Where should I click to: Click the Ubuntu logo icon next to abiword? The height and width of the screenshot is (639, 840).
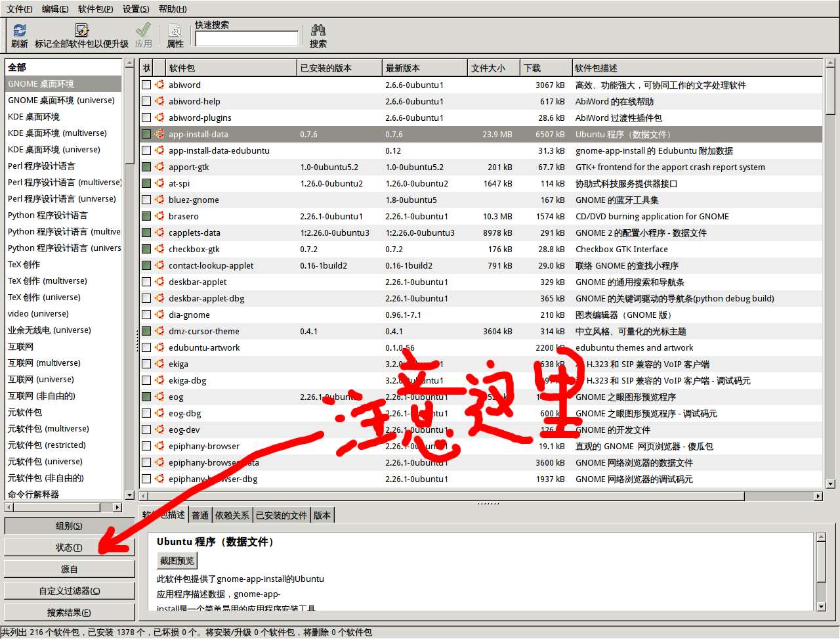[159, 85]
